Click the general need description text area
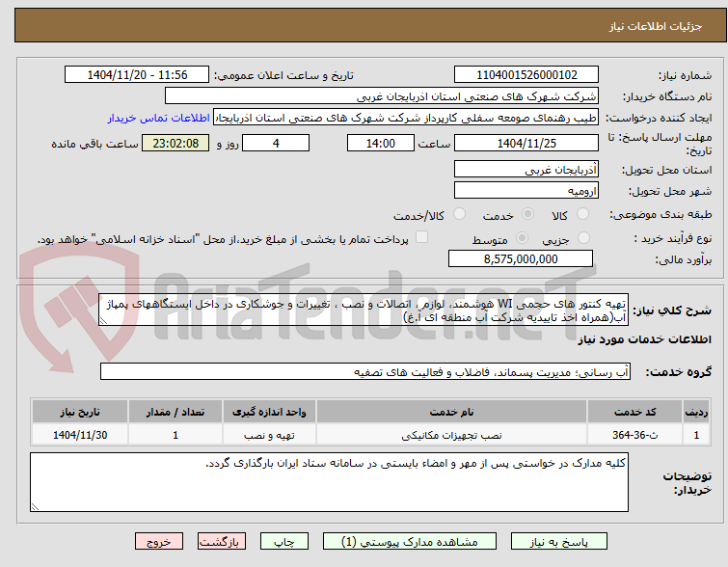This screenshot has height=567, width=728. [364, 310]
